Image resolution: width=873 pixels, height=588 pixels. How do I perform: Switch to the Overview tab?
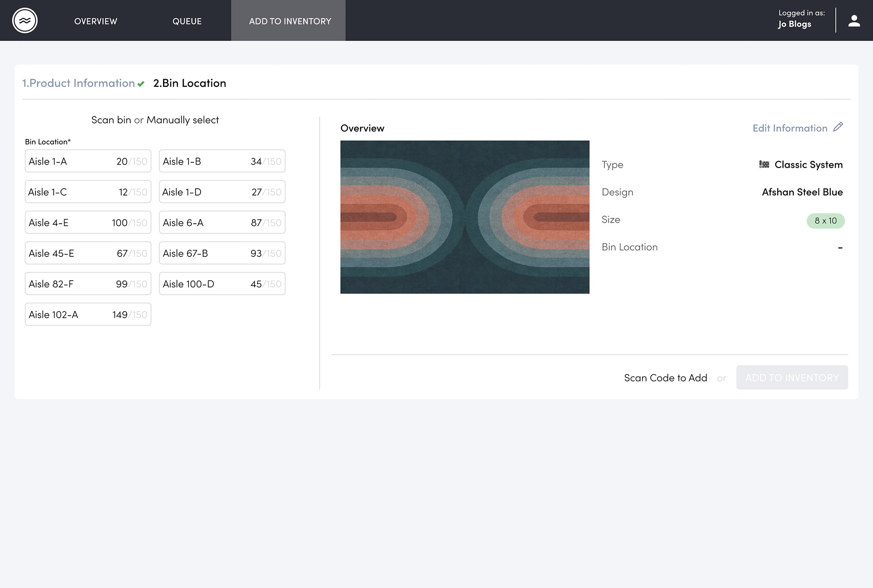95,21
